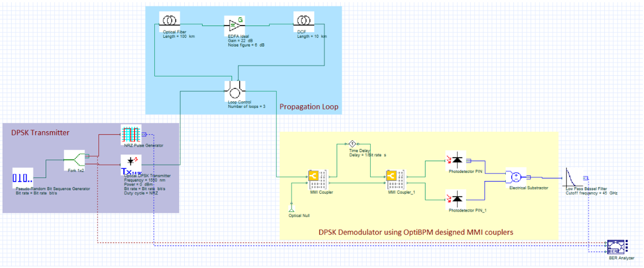Select the Pseudo-Random Bit Sequence Generator icon

(x=23, y=178)
